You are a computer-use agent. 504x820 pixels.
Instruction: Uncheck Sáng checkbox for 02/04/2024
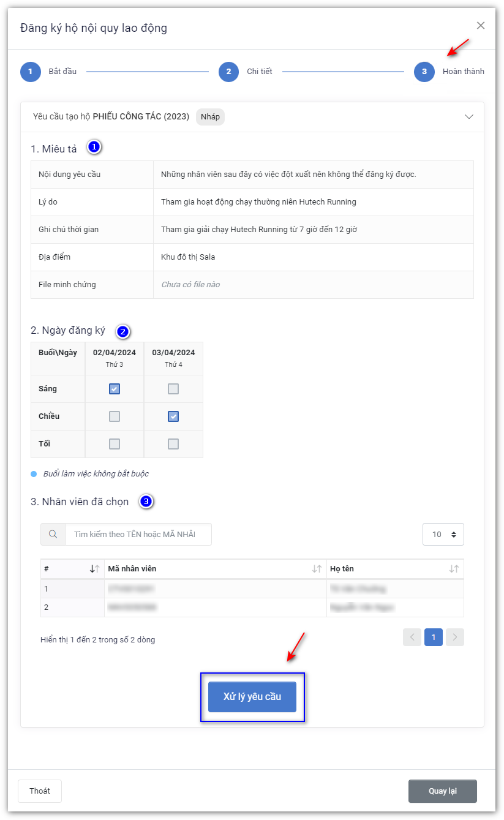tap(115, 389)
